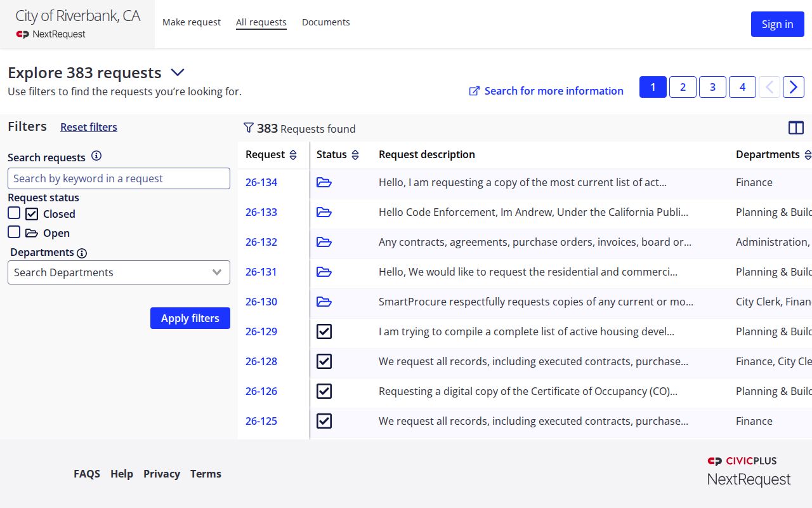Check the Closed request status checkbox

coord(14,213)
